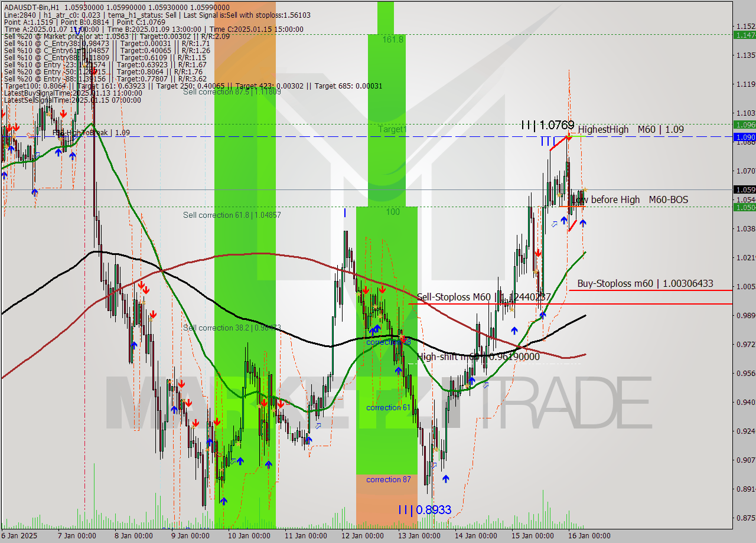Click the 'Target1' label in green zone
Viewport: 756px width, 543px height.
(x=392, y=129)
